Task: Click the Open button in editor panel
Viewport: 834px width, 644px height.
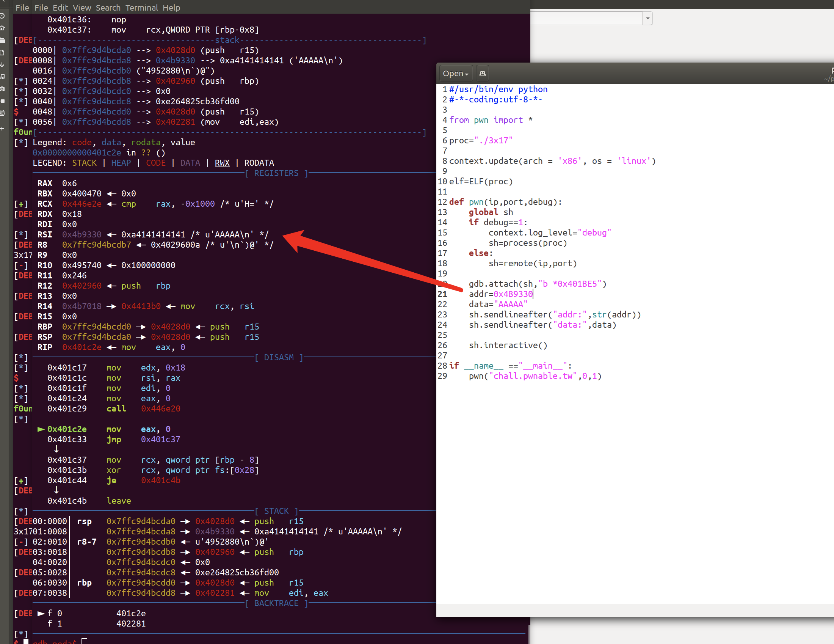Action: point(454,73)
